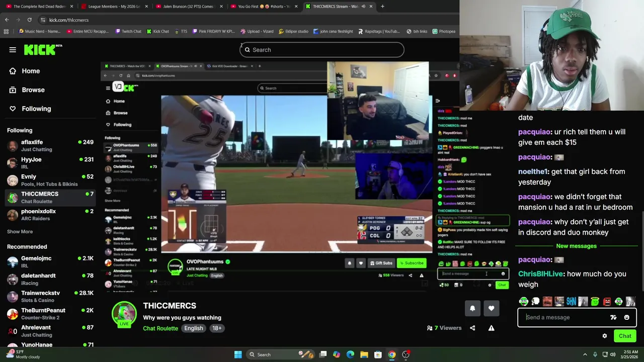Viewport: 644px width, 362px height.
Task: Open the volume control in system tray
Action: click(x=612, y=354)
